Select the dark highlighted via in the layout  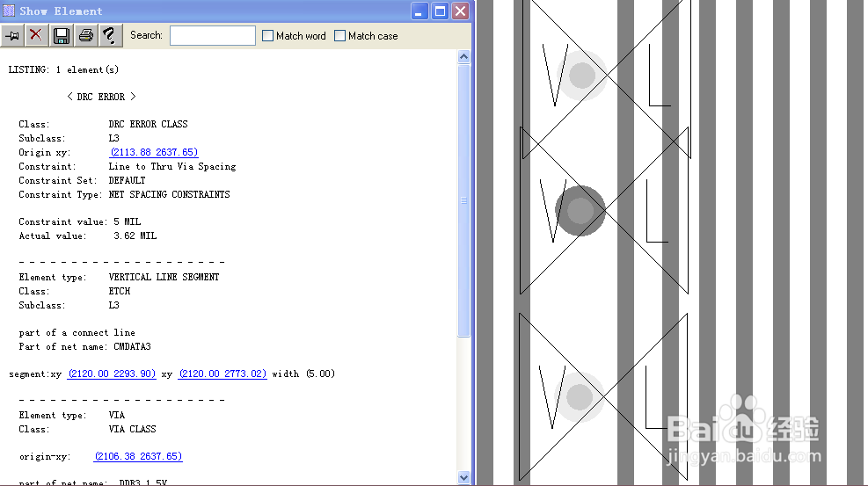(x=580, y=211)
